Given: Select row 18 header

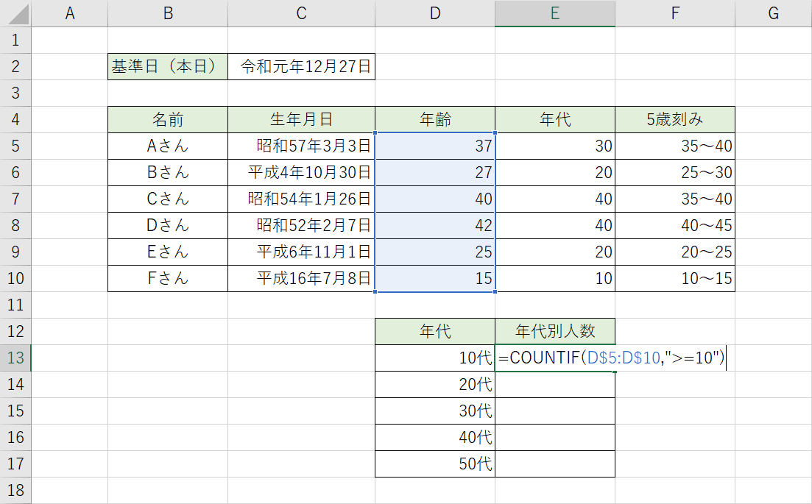Looking at the screenshot, I should coord(15,490).
